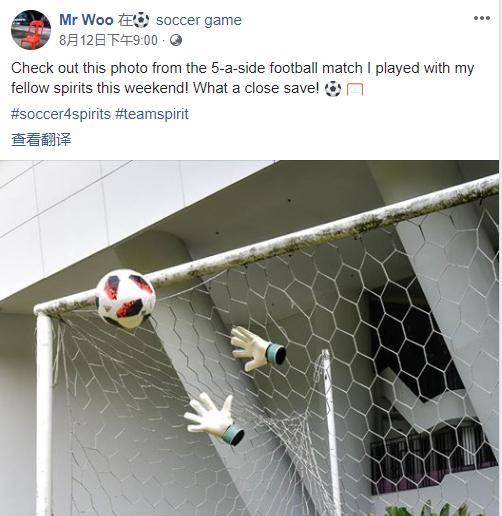Image resolution: width=502 pixels, height=516 pixels.
Task: Click the upper goalkeeper glove in photo
Action: pos(258,349)
